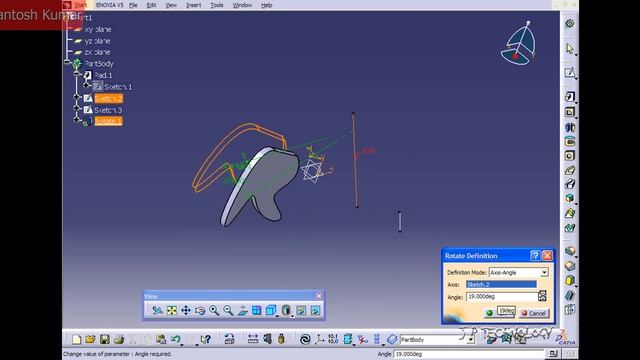The image size is (640, 360).
Task: Expand the Sketch.3 tree node
Action: (77, 108)
